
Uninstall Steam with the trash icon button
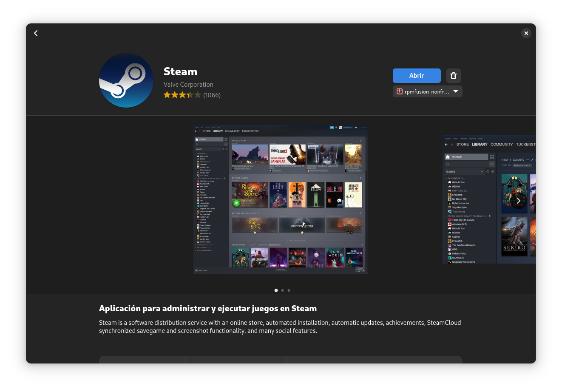(454, 76)
